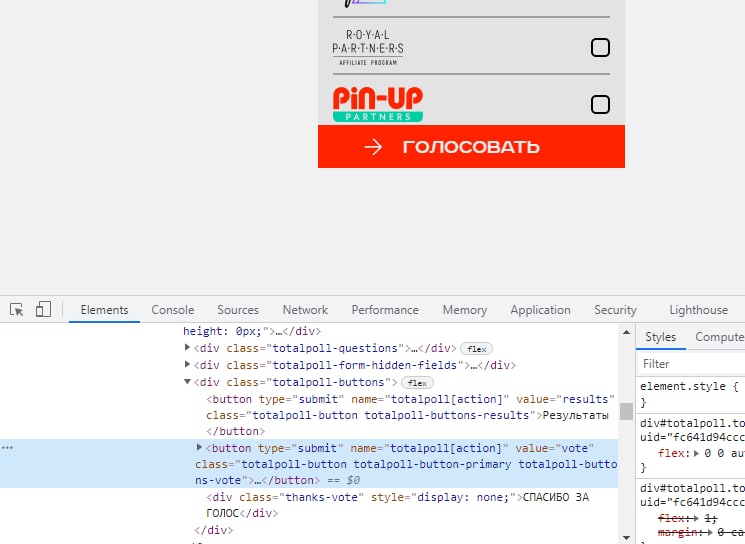Click the 'Результаты' text in results button
The image size is (745, 544).
pos(575,415)
